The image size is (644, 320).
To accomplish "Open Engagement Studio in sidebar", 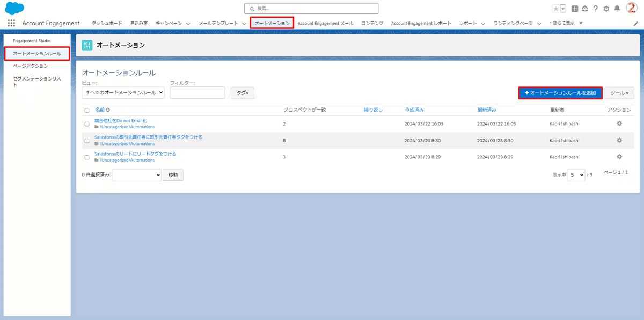I will tap(32, 41).
